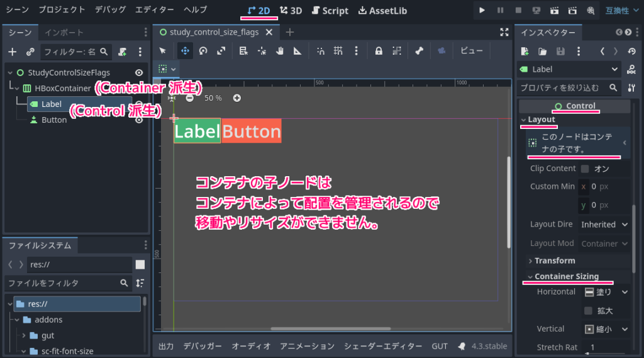Viewport: 644px width, 358px height.
Task: Save the resource in inspector
Action: point(560,52)
